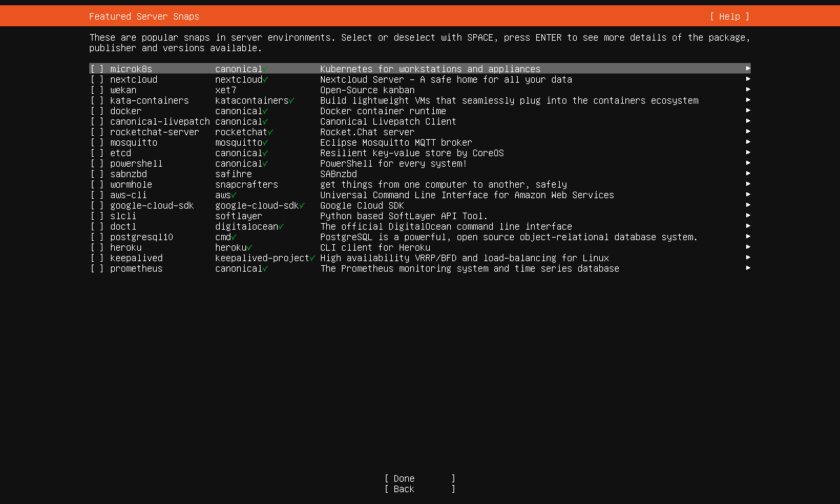Expand the wormhole row arrow

click(x=748, y=184)
